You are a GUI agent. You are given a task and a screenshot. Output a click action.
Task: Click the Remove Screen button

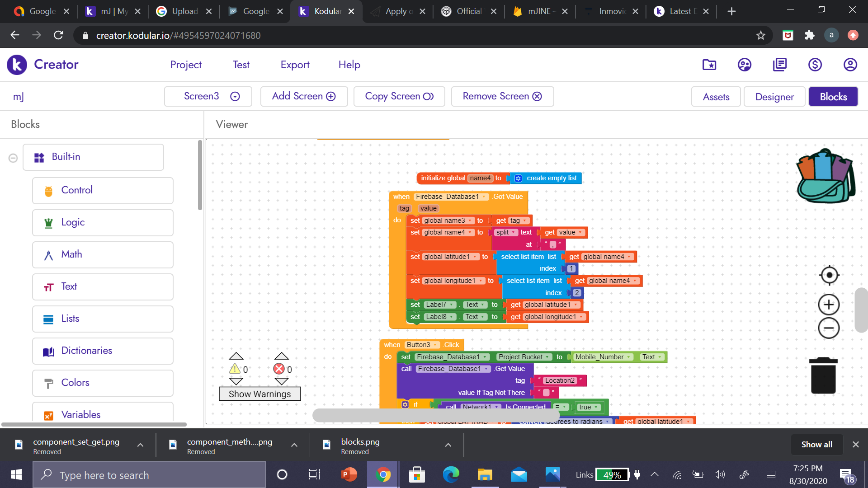click(x=502, y=96)
